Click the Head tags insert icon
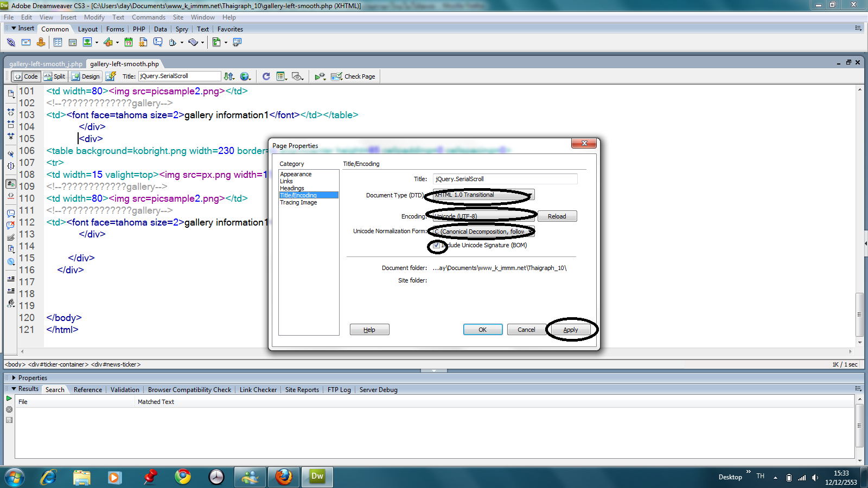The height and width of the screenshot is (488, 868). [x=173, y=42]
